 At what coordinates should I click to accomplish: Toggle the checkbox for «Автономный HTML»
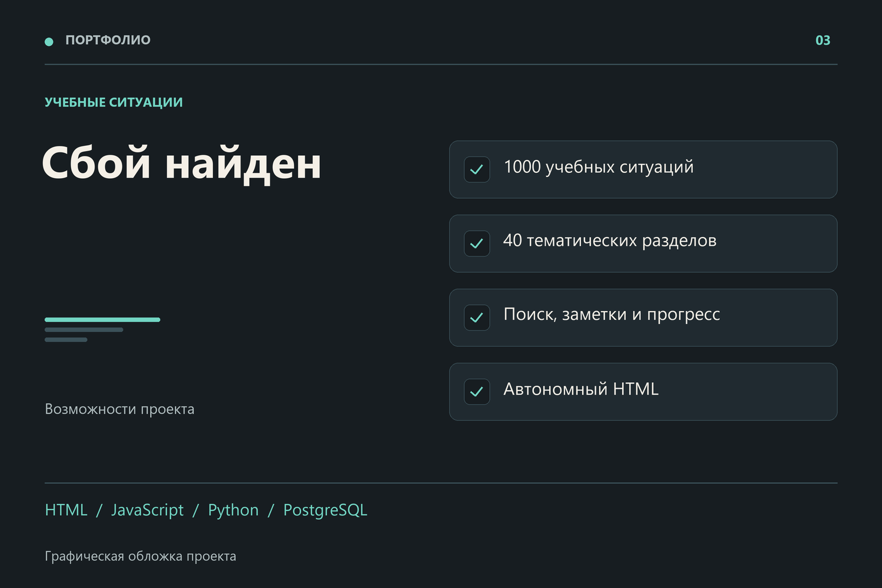pos(477,392)
